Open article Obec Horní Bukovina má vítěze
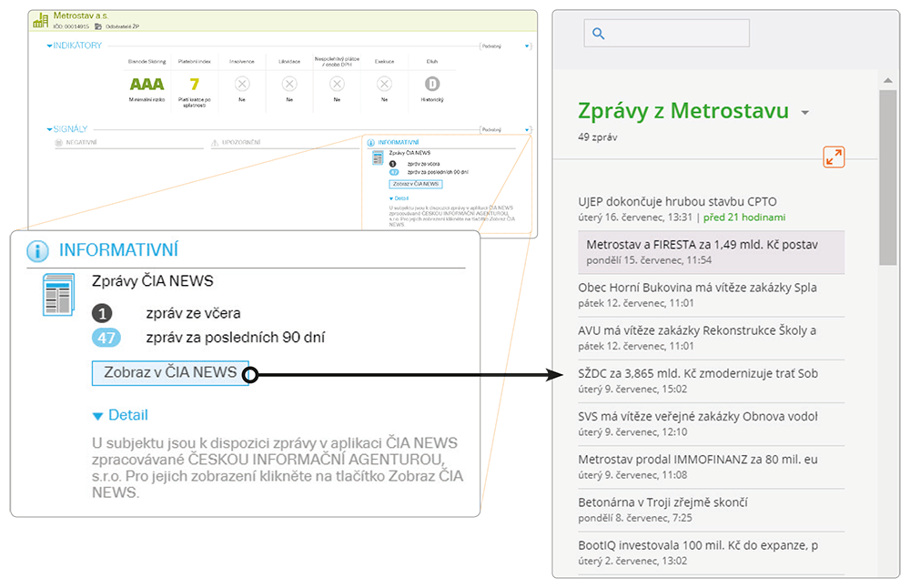The height and width of the screenshot is (588, 910). [x=711, y=295]
